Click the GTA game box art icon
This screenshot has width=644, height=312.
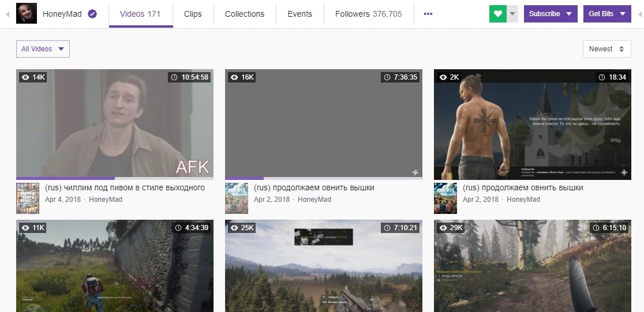click(x=28, y=198)
